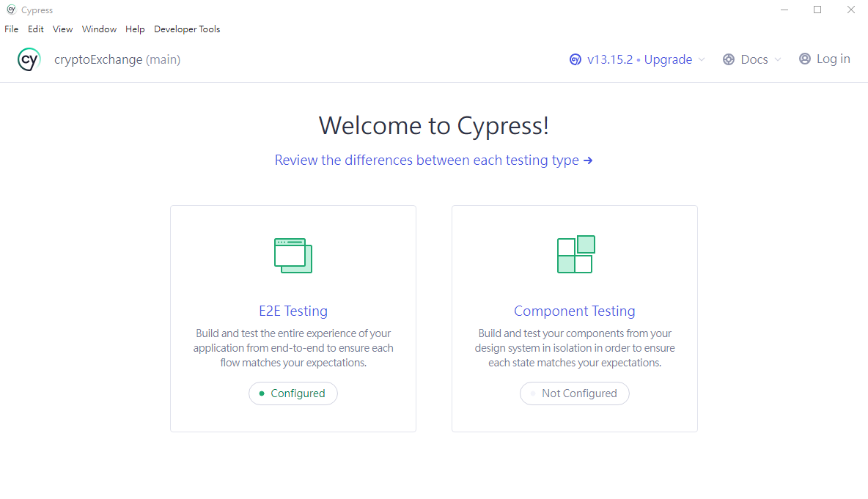The width and height of the screenshot is (868, 499).
Task: Open the testing type differences link
Action: (x=433, y=160)
